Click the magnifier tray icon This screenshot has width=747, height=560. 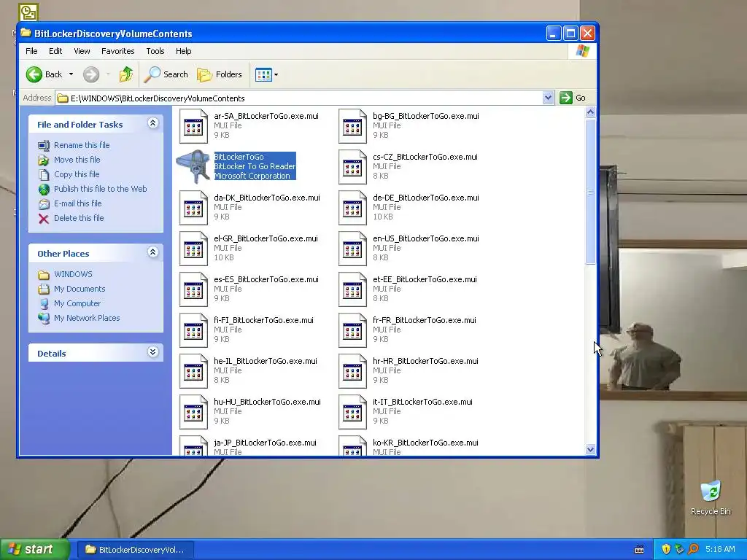tap(693, 549)
